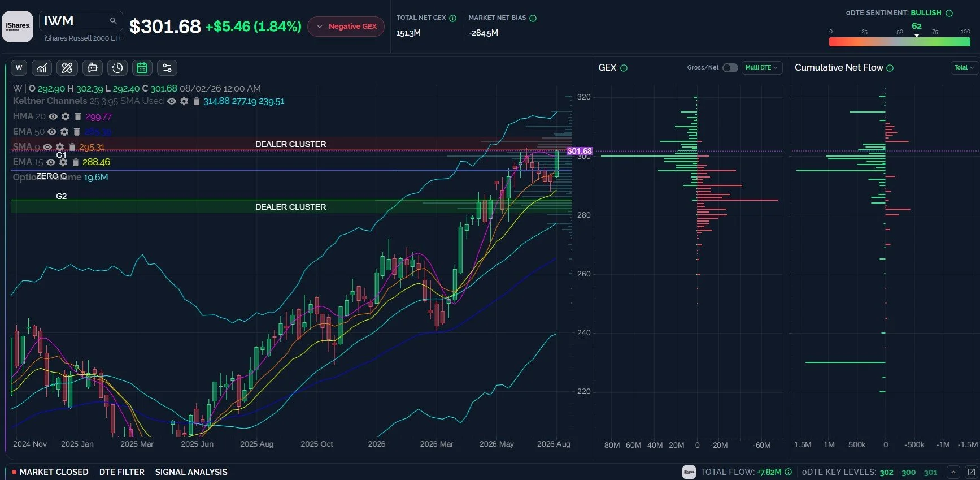Click info icon next to Total Net GEX

click(452, 18)
